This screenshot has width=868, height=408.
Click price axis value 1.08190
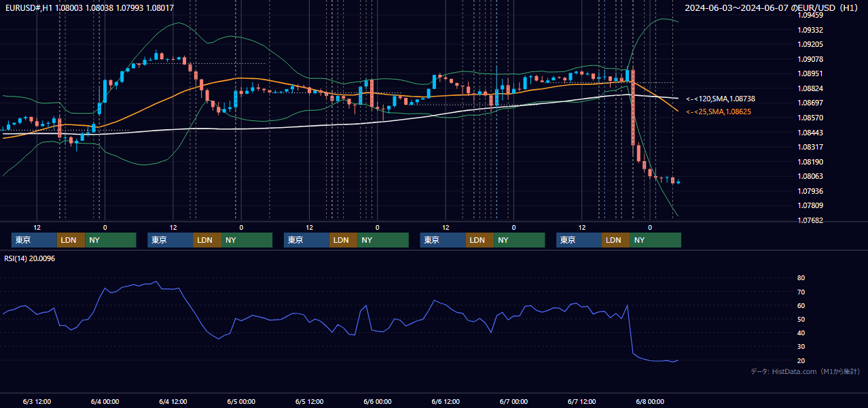810,162
